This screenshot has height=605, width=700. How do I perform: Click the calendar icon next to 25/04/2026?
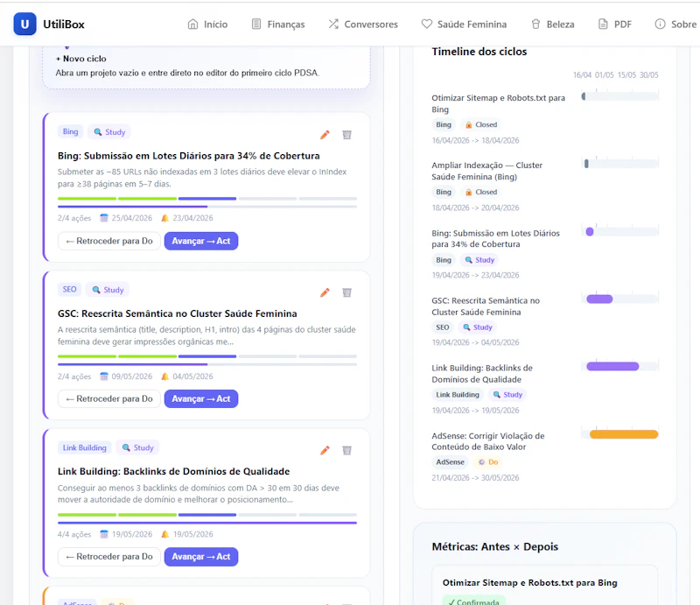(104, 218)
